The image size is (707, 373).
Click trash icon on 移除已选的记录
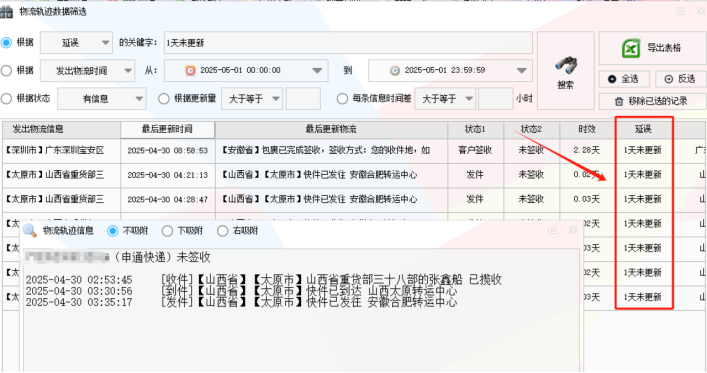(619, 101)
